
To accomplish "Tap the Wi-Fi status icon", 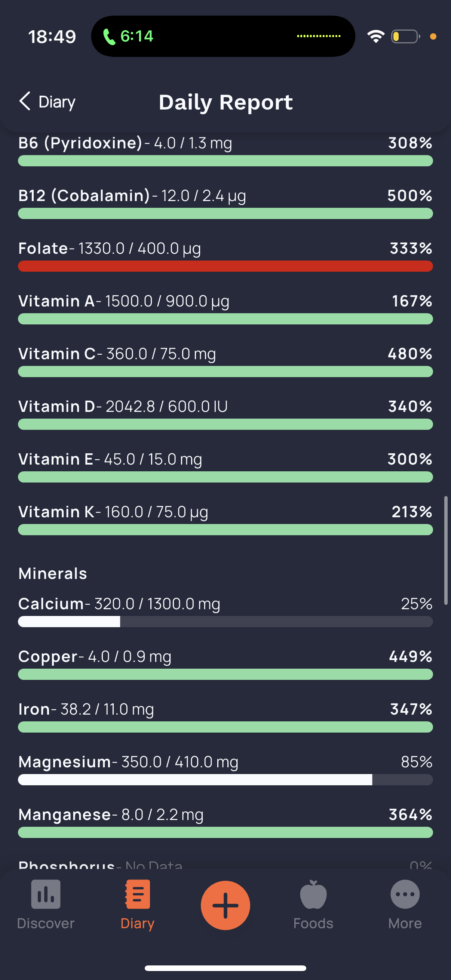I will point(375,37).
